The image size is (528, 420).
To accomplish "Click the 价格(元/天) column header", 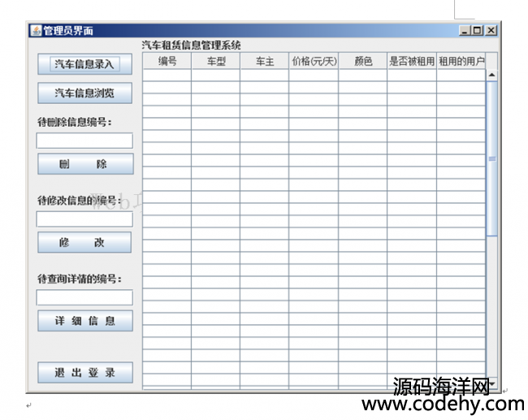I will (314, 62).
